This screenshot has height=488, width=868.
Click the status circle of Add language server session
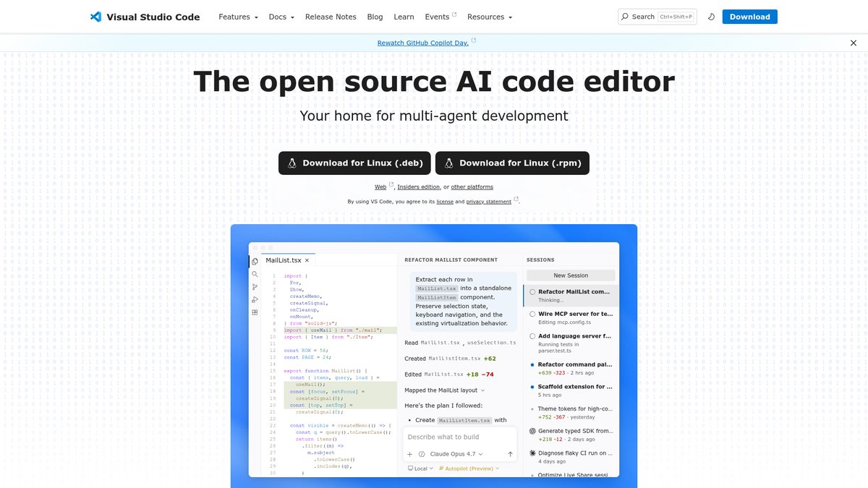(532, 336)
